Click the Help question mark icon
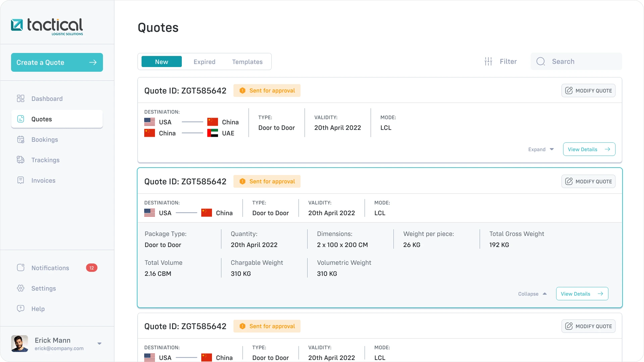Image resolution: width=644 pixels, height=362 pixels. pyautogui.click(x=20, y=309)
